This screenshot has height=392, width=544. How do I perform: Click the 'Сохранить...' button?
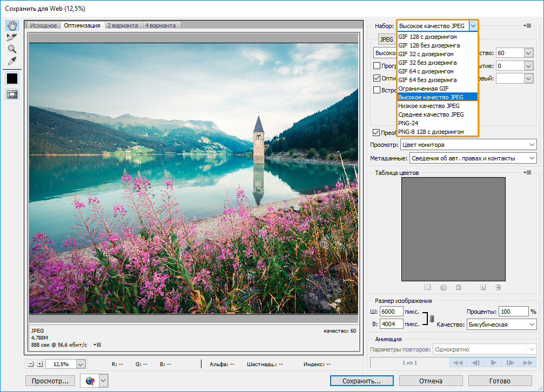(x=362, y=381)
